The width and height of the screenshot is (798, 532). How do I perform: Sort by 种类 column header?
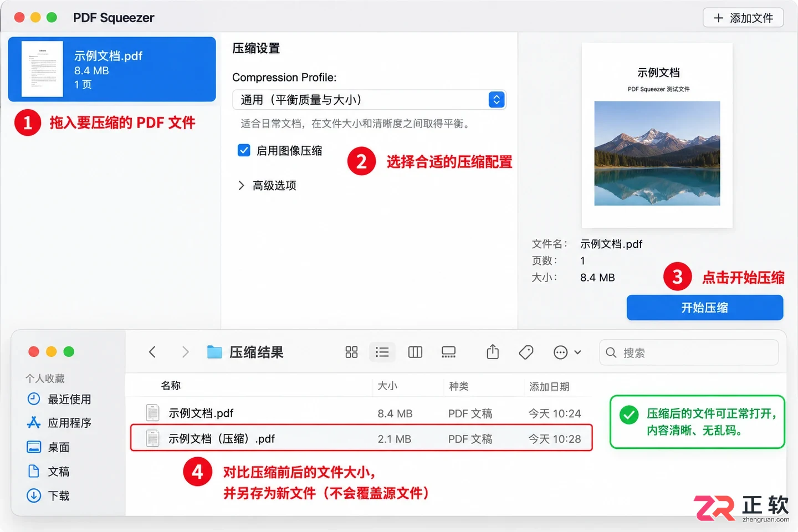[459, 386]
